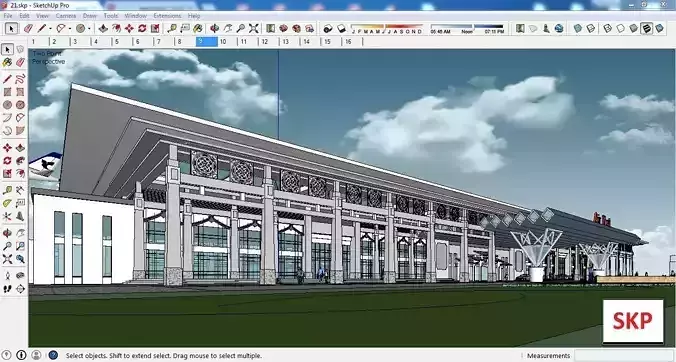Select the Rotated Rectangle tool
Screen dimensions: 676x362
[20, 92]
